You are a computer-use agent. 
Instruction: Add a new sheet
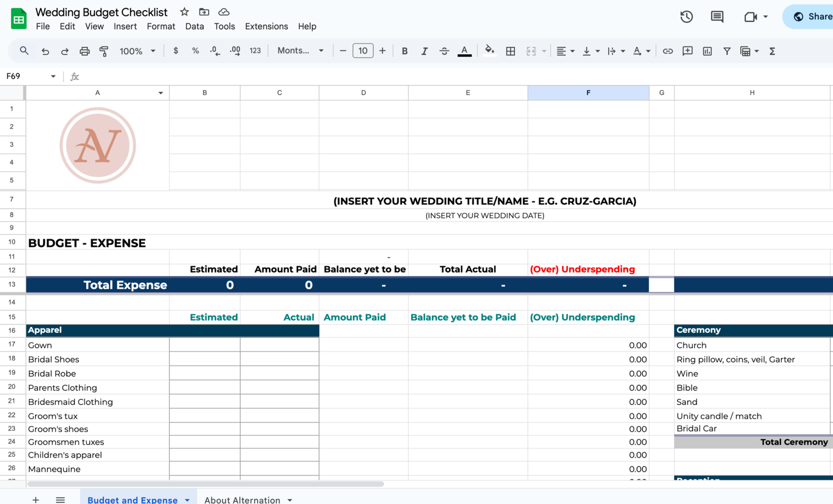[35, 500]
